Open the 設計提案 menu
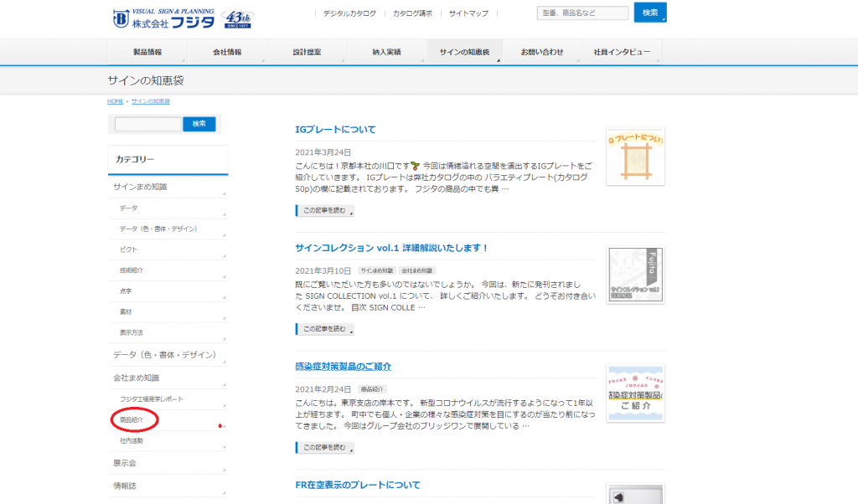This screenshot has height=504, width=858. point(307,52)
